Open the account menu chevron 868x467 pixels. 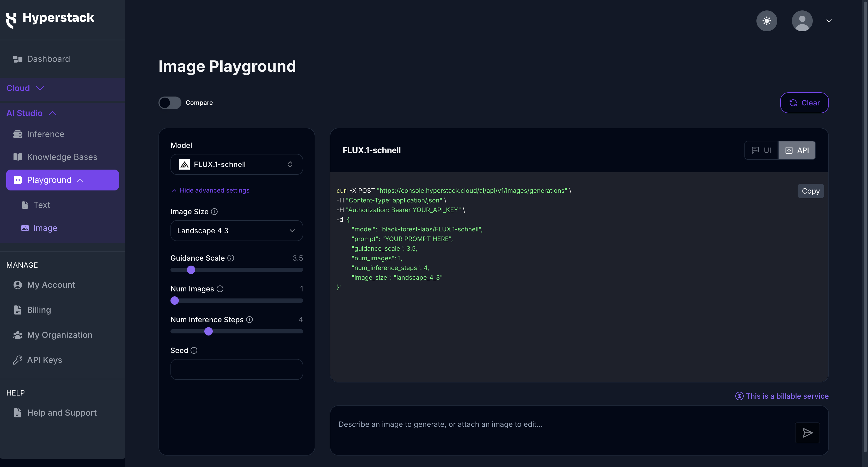tap(829, 21)
